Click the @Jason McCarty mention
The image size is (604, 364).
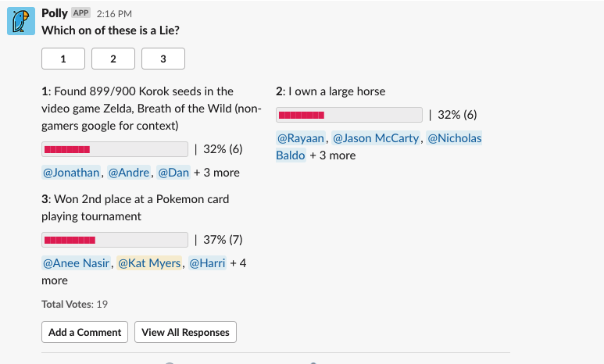tap(377, 138)
